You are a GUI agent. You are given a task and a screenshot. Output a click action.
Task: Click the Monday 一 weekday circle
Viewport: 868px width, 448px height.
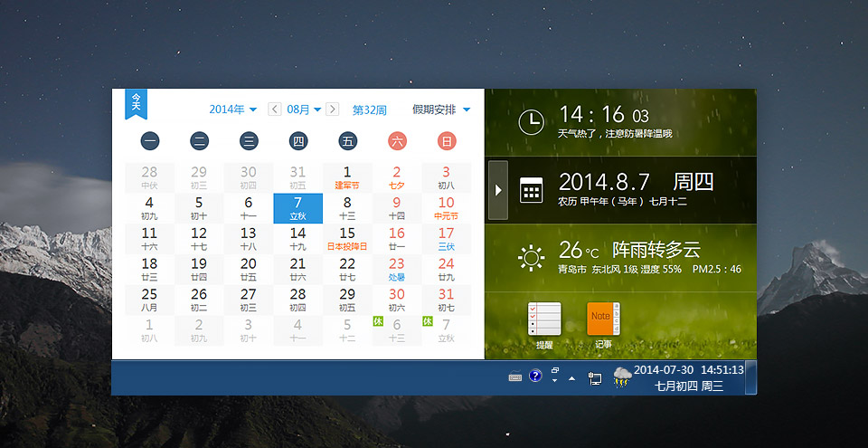click(x=149, y=141)
